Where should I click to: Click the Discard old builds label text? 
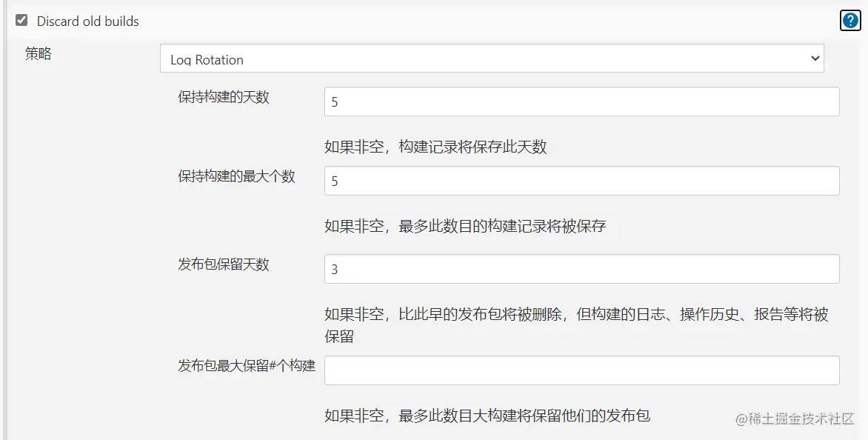tap(87, 21)
